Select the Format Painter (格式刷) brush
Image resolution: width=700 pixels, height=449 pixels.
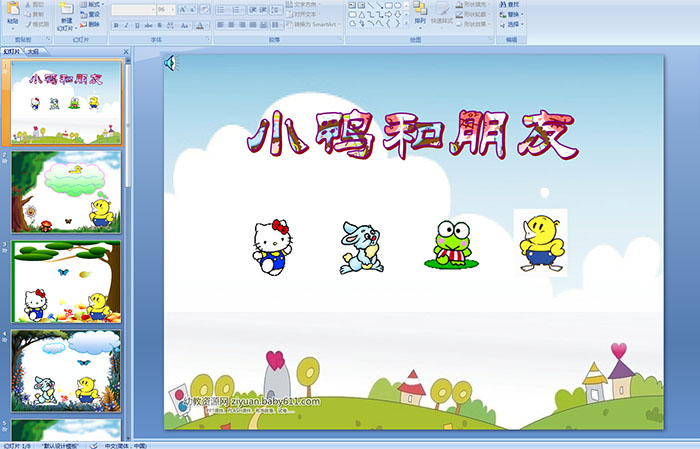point(28,24)
